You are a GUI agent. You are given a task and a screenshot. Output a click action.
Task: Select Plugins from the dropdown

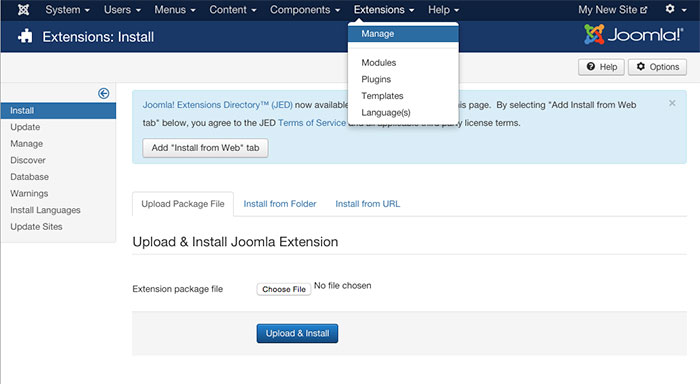click(376, 79)
